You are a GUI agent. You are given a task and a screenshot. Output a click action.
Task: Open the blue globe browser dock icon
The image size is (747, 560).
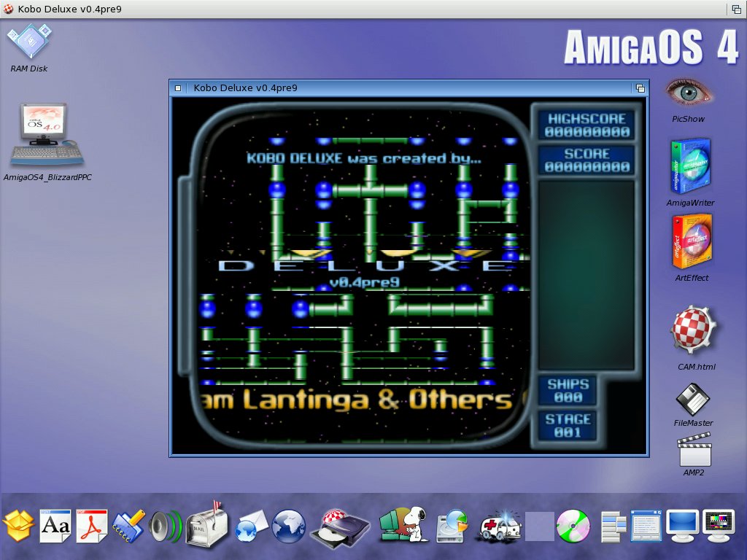click(x=288, y=526)
